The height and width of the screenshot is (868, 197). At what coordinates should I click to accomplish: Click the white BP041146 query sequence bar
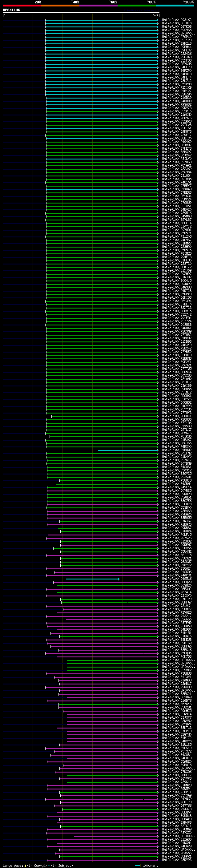tap(81, 12)
